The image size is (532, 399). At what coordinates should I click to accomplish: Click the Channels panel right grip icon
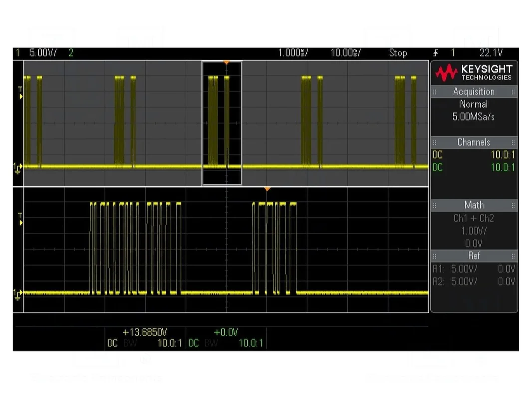click(x=513, y=142)
